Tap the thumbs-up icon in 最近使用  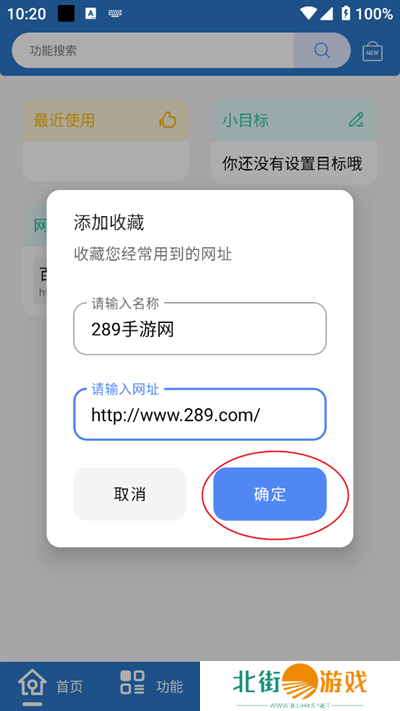[x=168, y=120]
